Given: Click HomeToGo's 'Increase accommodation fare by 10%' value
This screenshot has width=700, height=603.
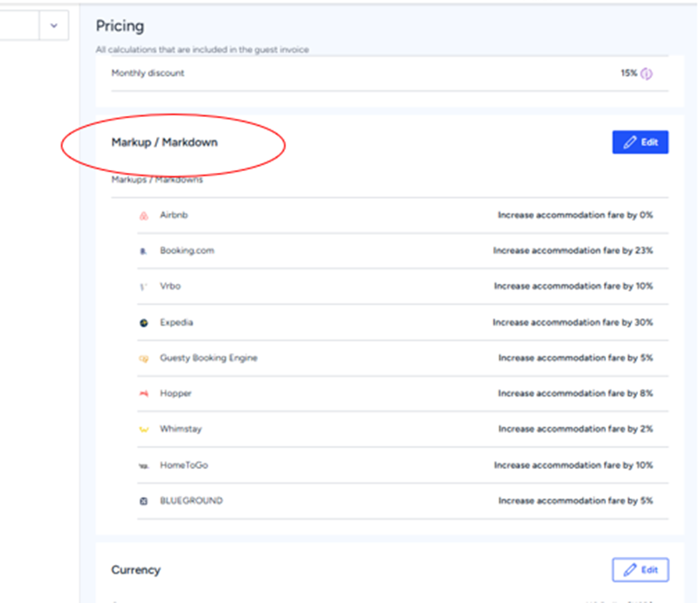Looking at the screenshot, I should (573, 465).
